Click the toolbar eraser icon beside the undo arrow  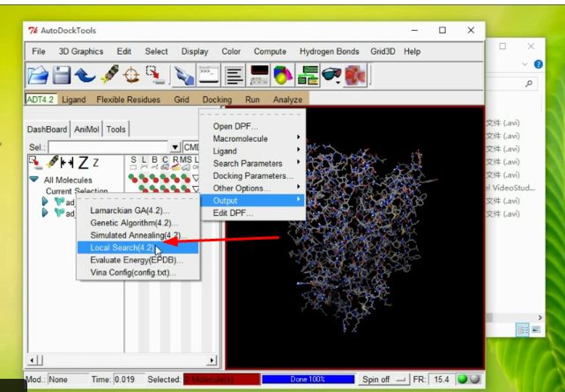[110, 75]
